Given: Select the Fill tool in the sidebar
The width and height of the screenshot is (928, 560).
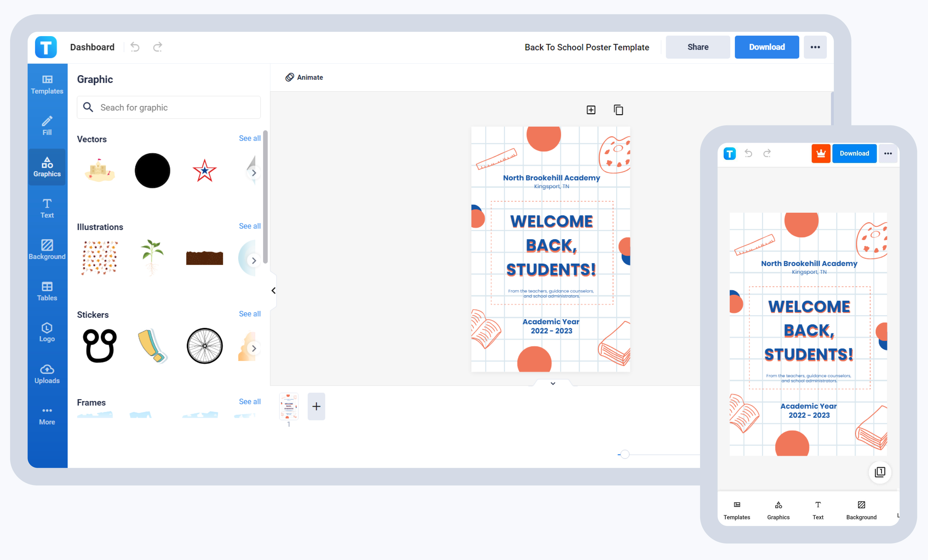Looking at the screenshot, I should coord(47,126).
